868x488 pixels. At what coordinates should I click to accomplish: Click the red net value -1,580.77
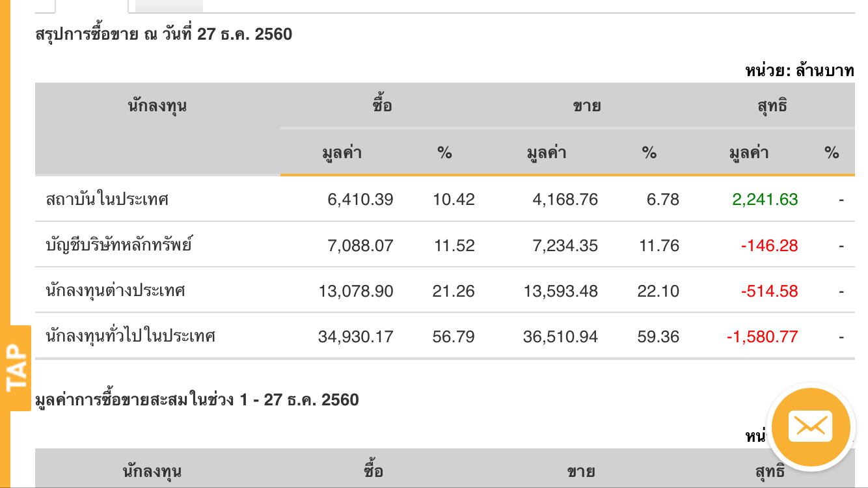(763, 336)
